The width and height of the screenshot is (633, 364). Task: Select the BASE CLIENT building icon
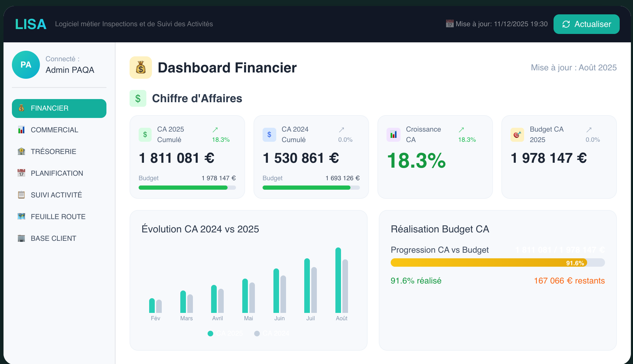pyautogui.click(x=21, y=238)
